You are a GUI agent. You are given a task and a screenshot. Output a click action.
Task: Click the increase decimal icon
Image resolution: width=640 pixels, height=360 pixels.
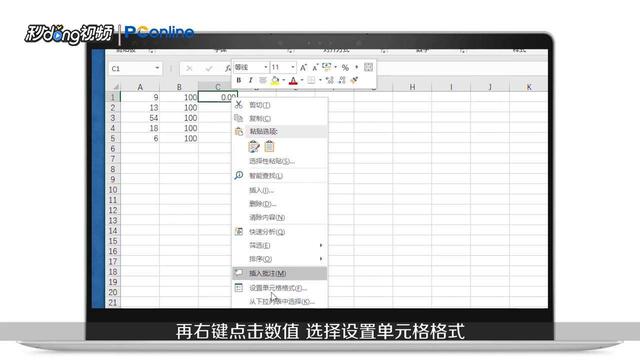pyautogui.click(x=330, y=80)
